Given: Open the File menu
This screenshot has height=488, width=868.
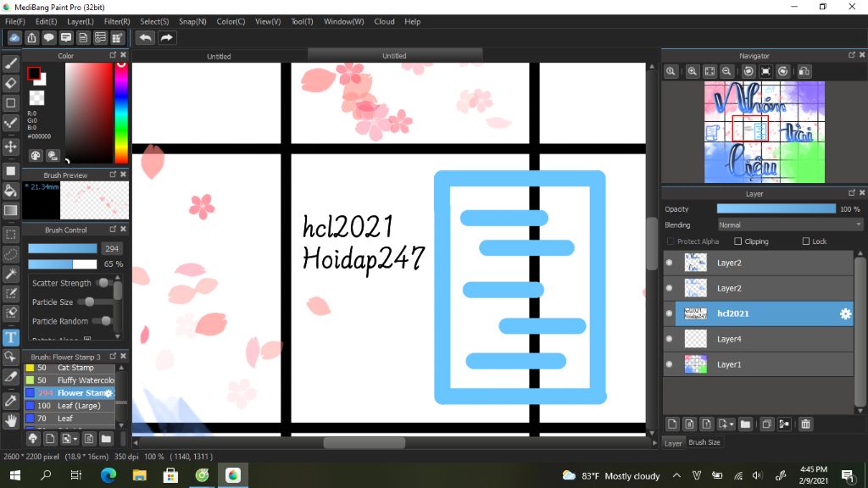Looking at the screenshot, I should click(15, 21).
